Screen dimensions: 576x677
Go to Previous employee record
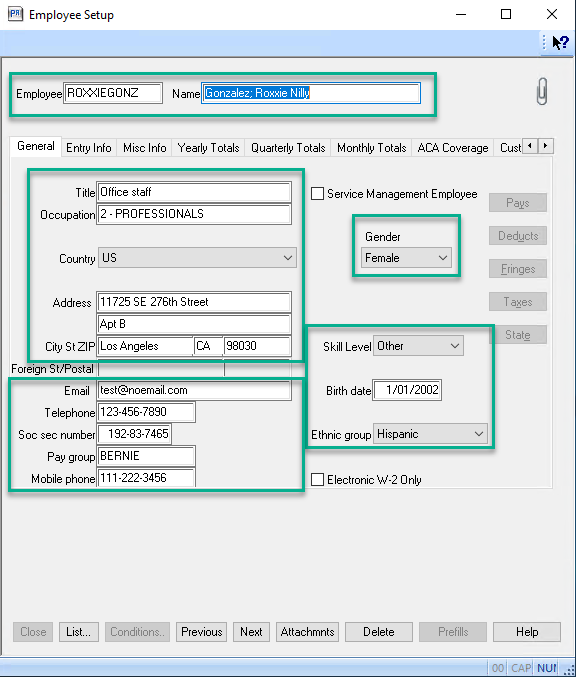point(201,632)
